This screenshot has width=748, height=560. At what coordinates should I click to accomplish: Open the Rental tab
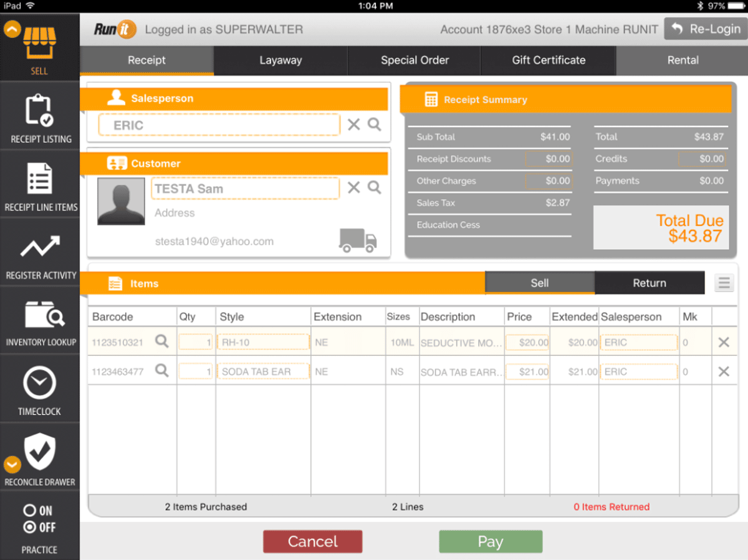(683, 60)
